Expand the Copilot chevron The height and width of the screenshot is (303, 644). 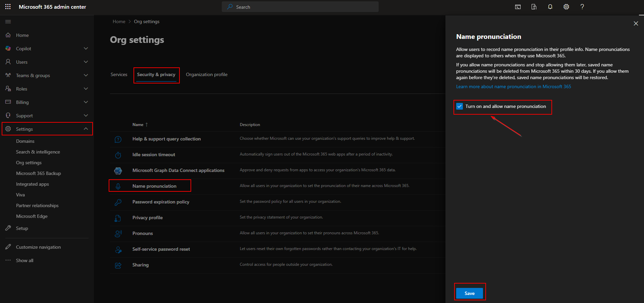[x=86, y=49]
